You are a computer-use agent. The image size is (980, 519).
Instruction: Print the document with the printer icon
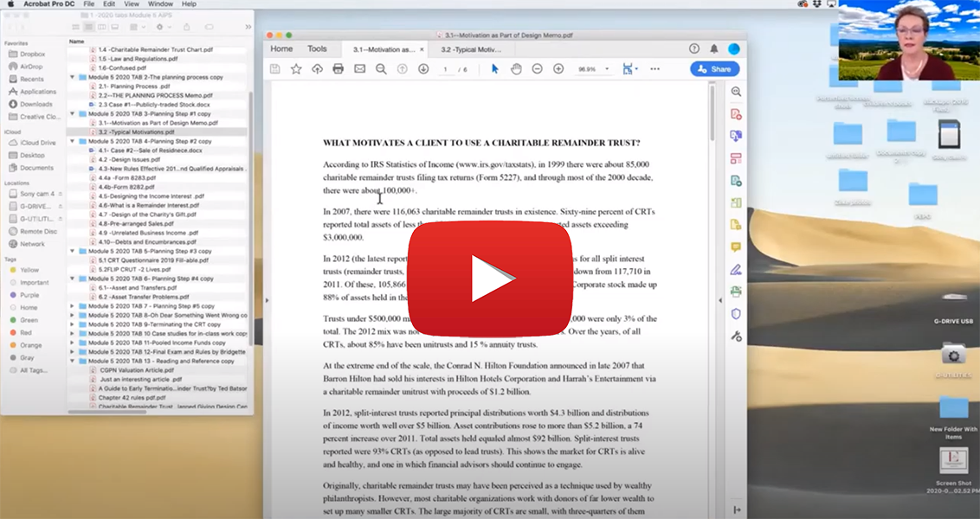click(x=338, y=69)
